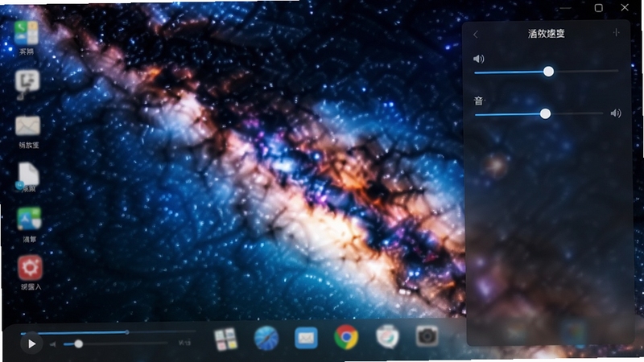Click the speaker icon above the first slider

coord(478,59)
